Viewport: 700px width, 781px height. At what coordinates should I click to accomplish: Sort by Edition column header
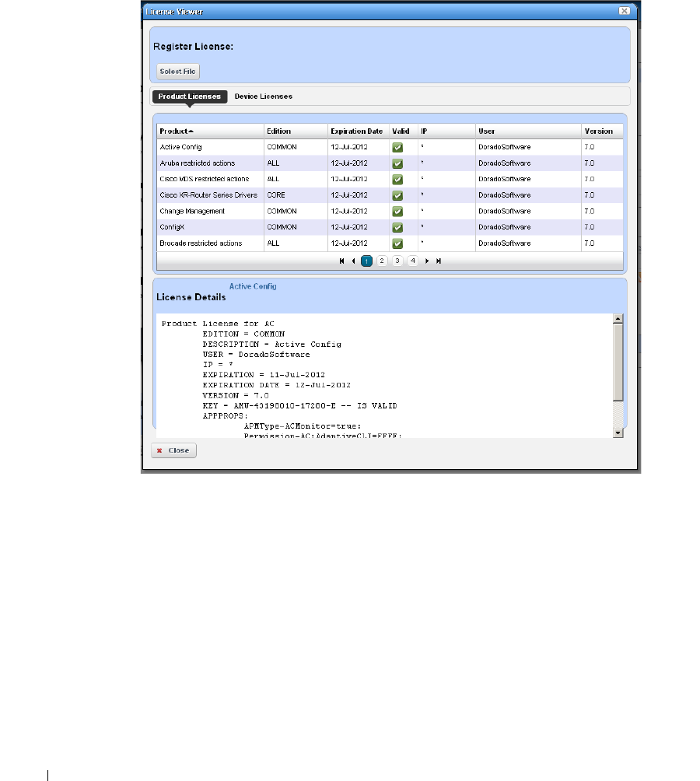click(296, 131)
